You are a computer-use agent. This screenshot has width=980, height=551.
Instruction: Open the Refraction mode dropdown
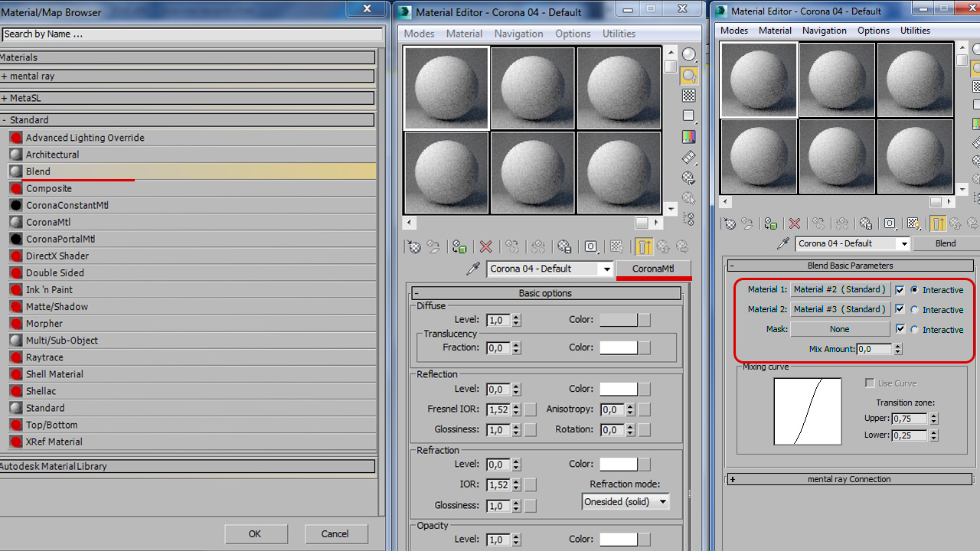pos(625,502)
